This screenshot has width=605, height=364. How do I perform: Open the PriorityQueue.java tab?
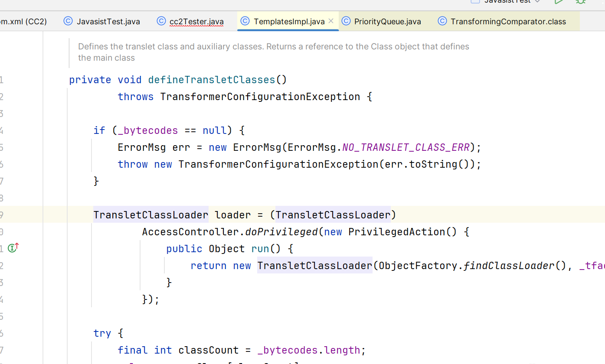click(387, 21)
